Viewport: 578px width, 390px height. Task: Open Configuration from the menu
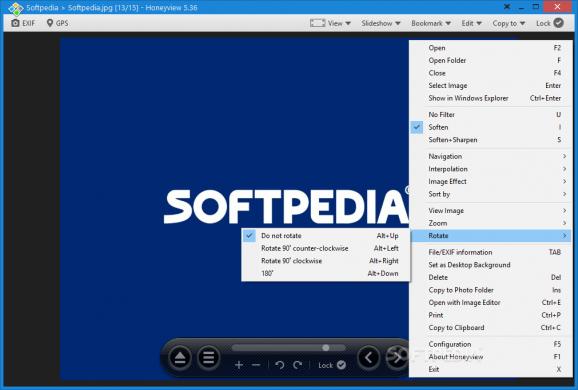pos(491,344)
